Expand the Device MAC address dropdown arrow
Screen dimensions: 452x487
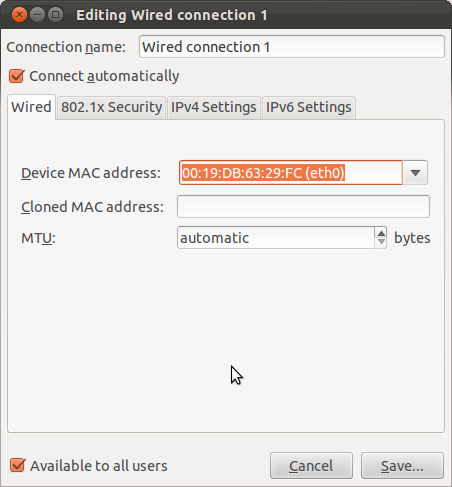point(415,173)
